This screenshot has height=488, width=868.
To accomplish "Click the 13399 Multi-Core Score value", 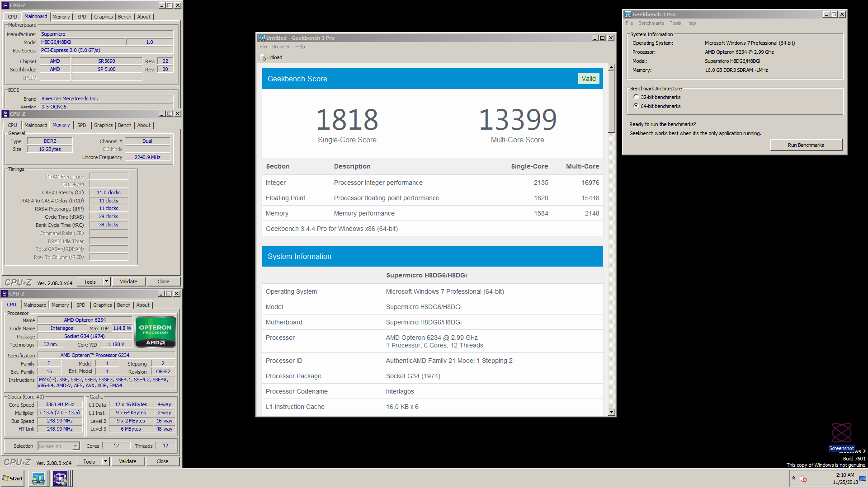I will click(x=518, y=120).
